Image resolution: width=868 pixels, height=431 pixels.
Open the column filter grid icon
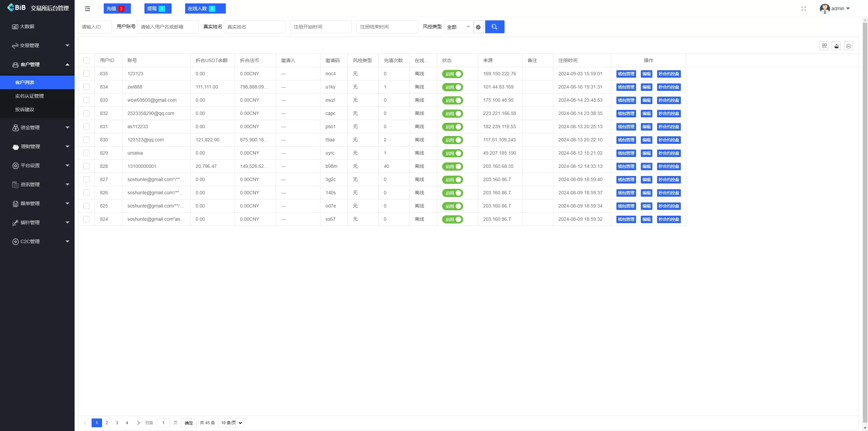point(824,46)
